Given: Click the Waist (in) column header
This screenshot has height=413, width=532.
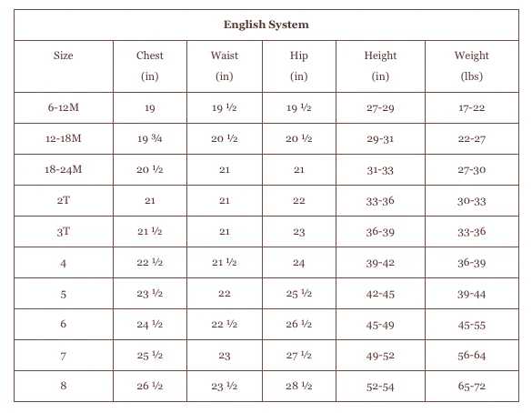Looking at the screenshot, I should coord(225,65).
